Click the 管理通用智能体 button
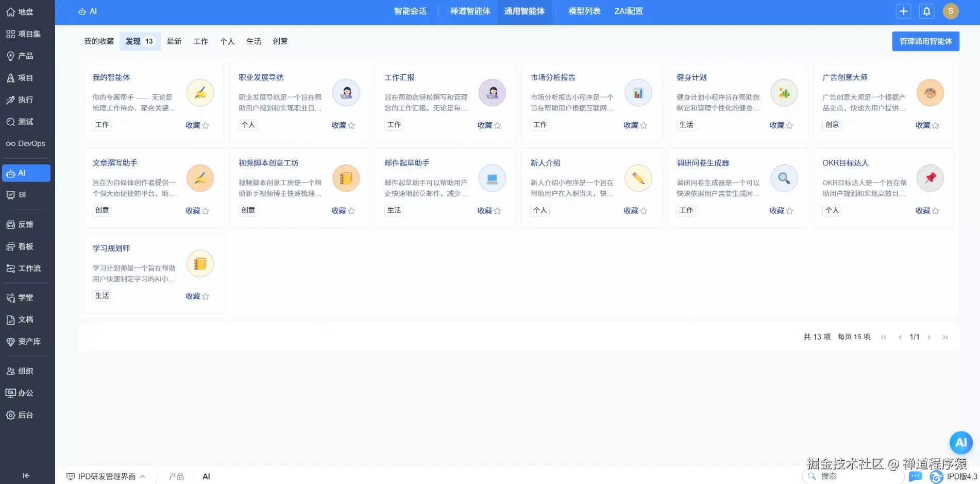The width and height of the screenshot is (980, 484). point(926,41)
